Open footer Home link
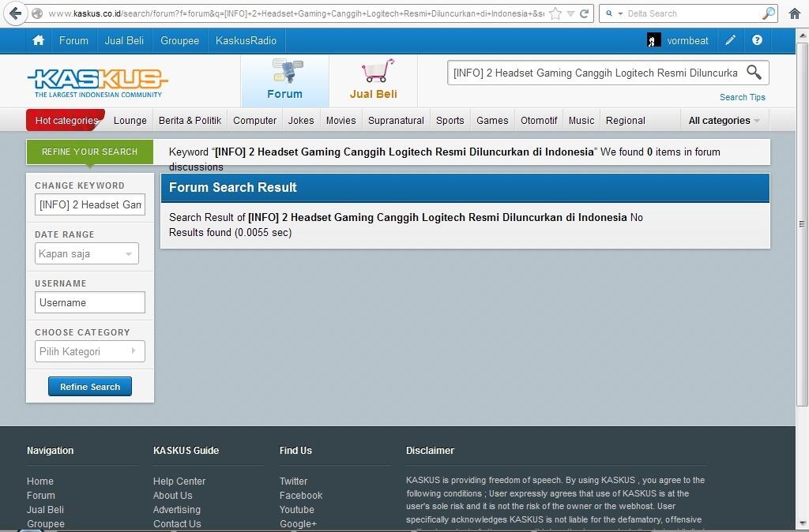The height and width of the screenshot is (532, 809). [x=40, y=481]
